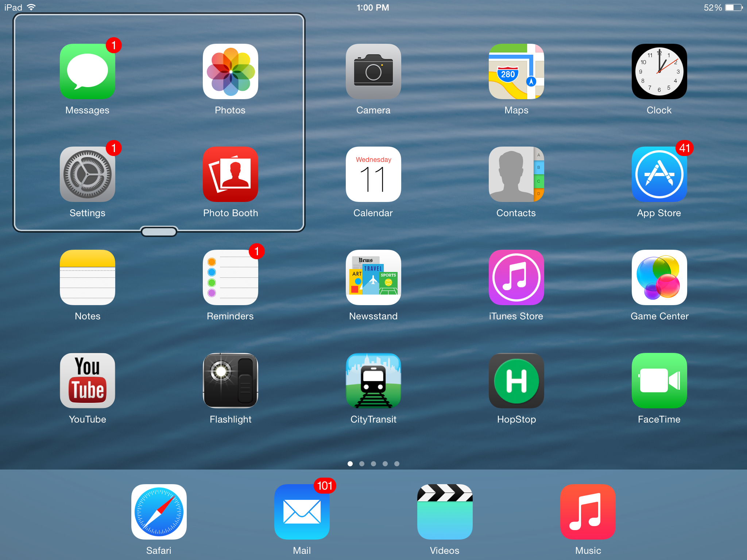Open the iTunes Store
The image size is (747, 560).
coord(516,278)
